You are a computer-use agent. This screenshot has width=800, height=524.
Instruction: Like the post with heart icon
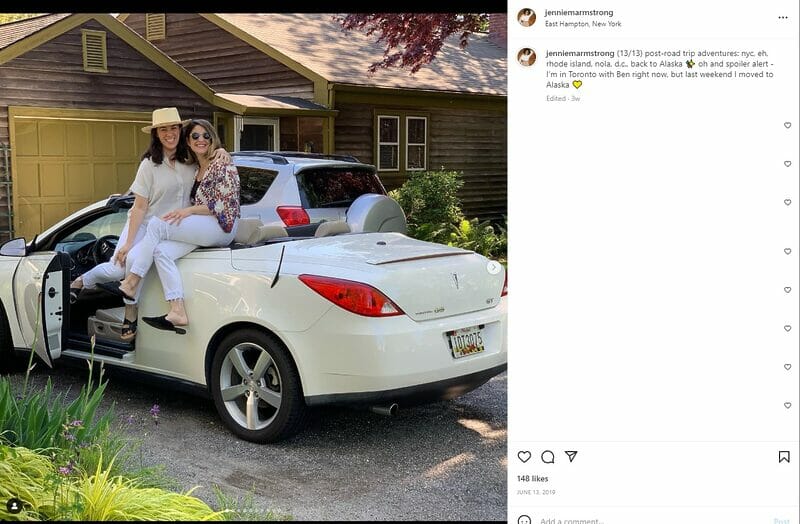pyautogui.click(x=524, y=457)
